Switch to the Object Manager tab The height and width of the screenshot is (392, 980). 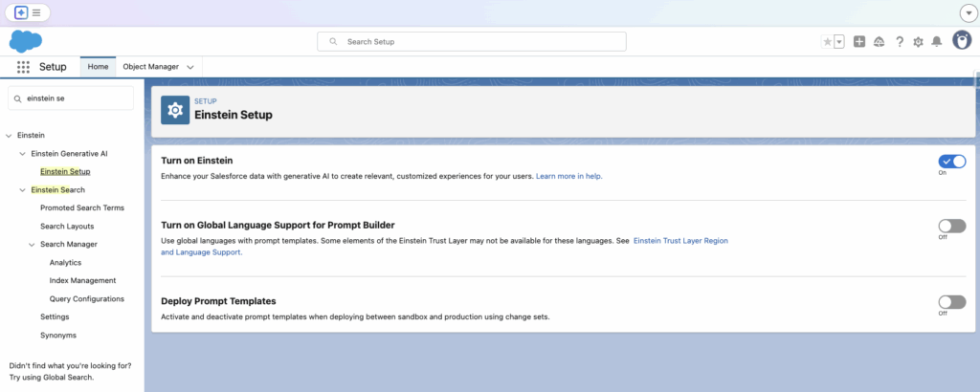pos(150,67)
